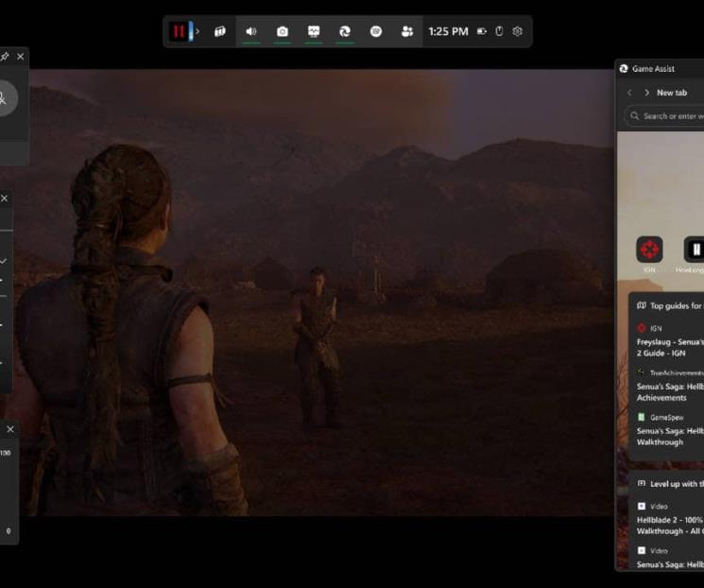Screen dimensions: 704x588
Task: Toggle mouse click-through icon
Action: coord(499,31)
